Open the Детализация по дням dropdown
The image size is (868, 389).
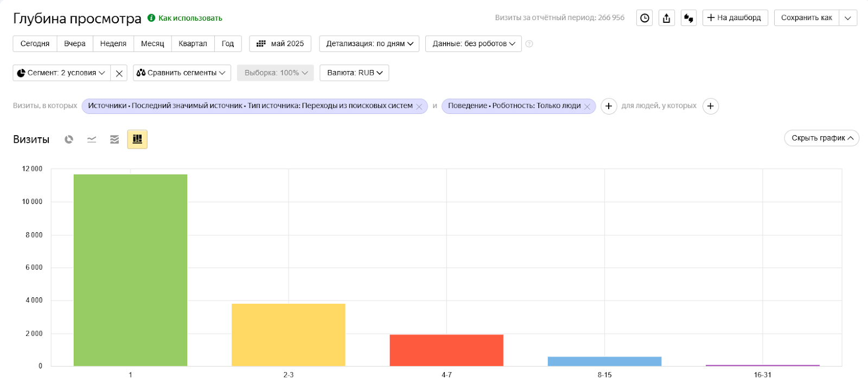click(369, 44)
